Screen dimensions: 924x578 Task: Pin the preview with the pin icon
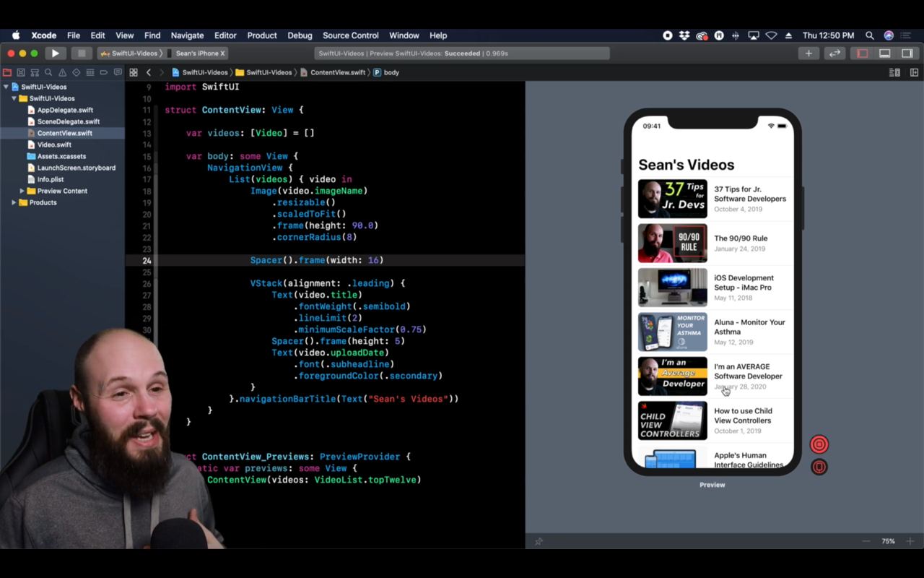[x=539, y=541]
